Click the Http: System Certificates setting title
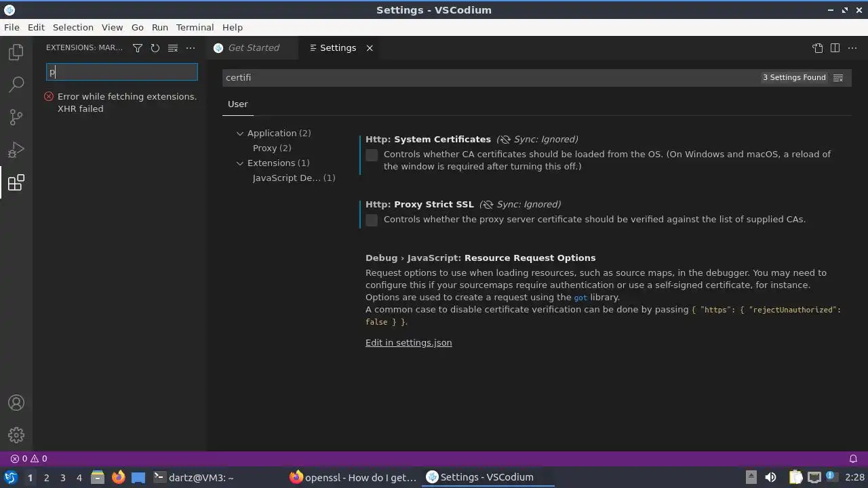The width and height of the screenshot is (868, 488). (428, 140)
